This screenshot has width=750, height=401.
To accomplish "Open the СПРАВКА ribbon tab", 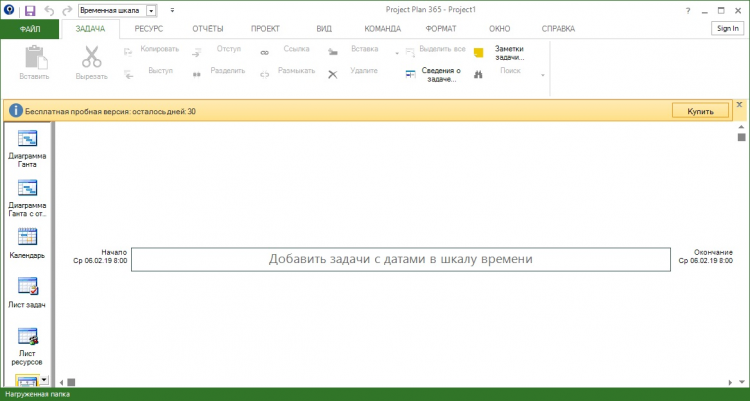I will click(558, 29).
